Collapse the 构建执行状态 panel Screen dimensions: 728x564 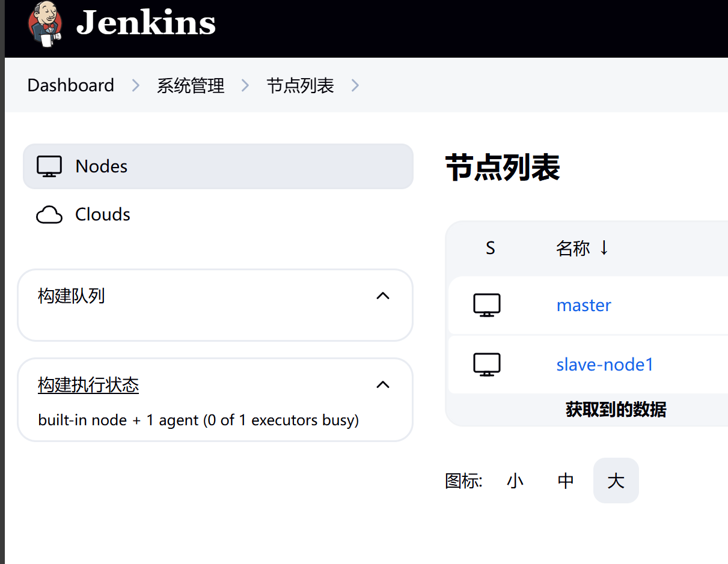coord(383,384)
